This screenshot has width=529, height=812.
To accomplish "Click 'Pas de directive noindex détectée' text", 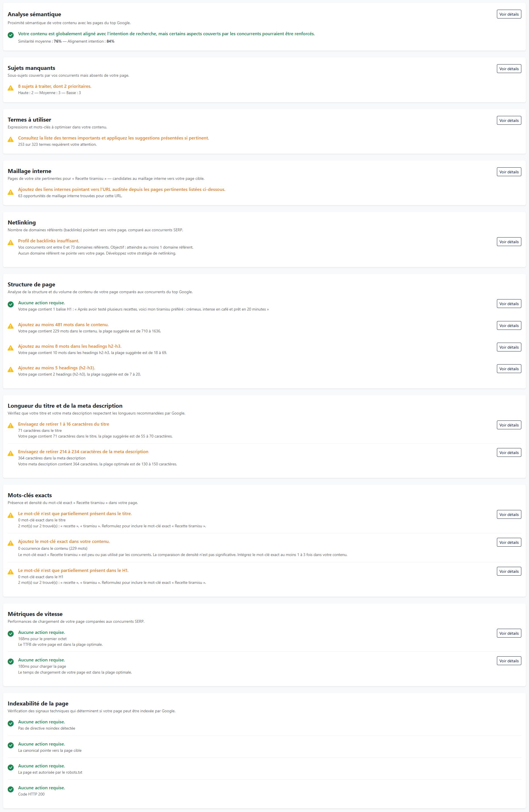I will (x=46, y=728).
